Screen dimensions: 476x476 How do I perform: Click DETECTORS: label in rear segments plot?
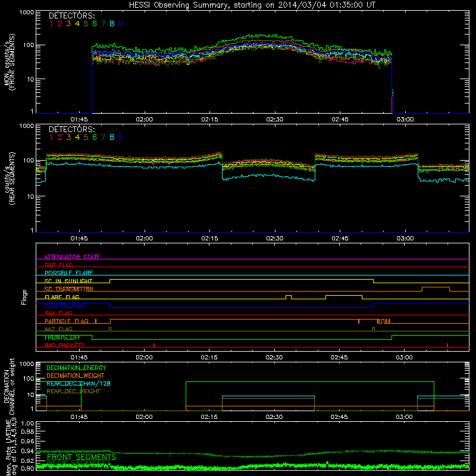coord(71,130)
